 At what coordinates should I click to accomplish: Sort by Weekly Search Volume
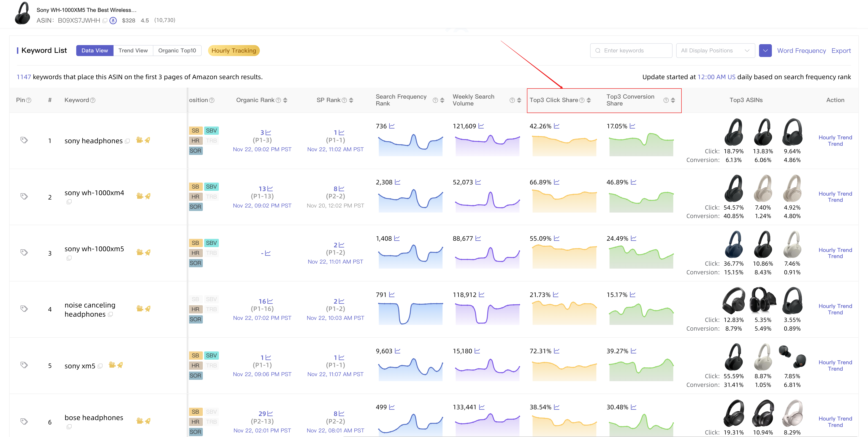click(519, 100)
